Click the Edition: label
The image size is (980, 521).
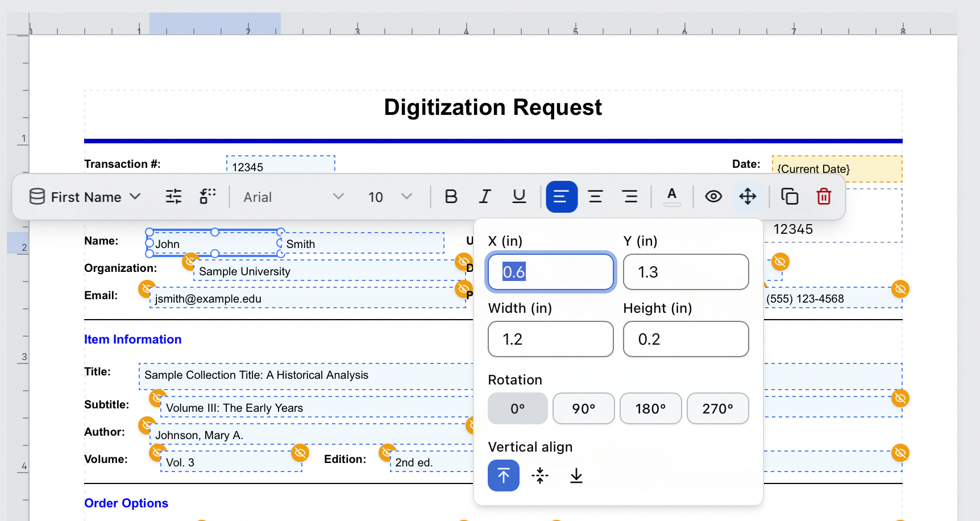click(x=345, y=459)
